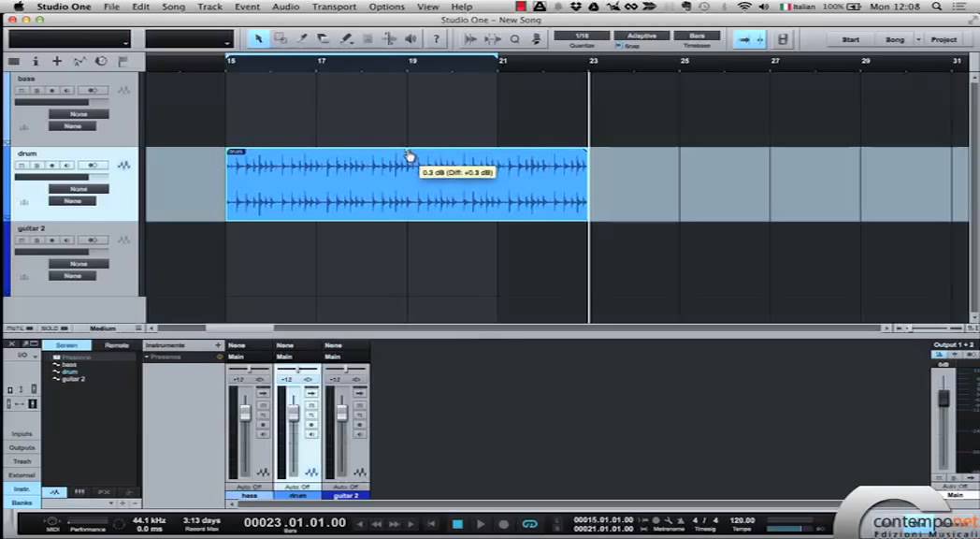Select the Eraser tool
This screenshot has width=980, height=539.
coord(324,39)
